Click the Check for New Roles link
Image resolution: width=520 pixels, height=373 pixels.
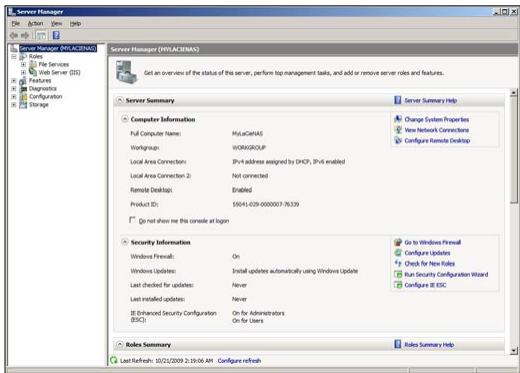point(429,264)
